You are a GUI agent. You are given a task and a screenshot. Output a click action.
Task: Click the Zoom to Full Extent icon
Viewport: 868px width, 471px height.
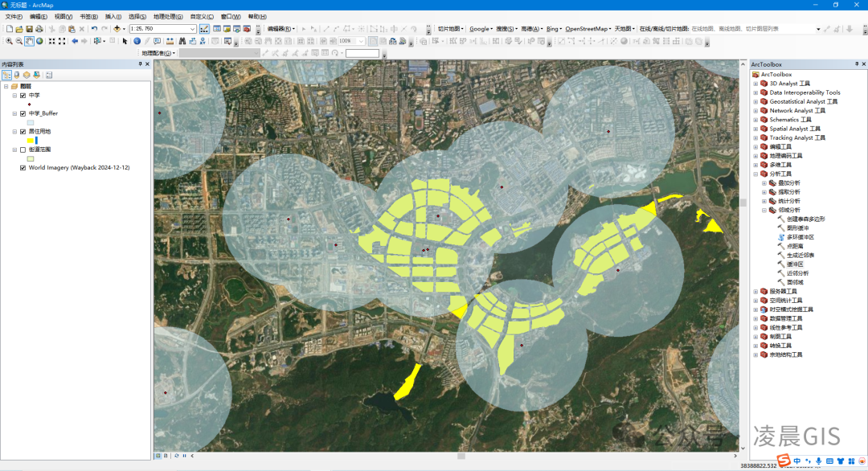(x=38, y=41)
